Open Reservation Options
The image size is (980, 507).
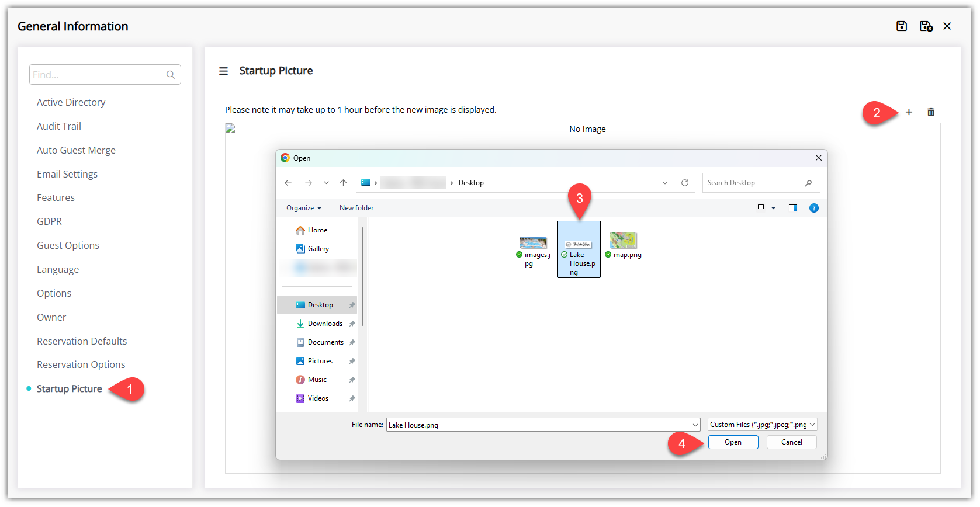click(x=81, y=364)
